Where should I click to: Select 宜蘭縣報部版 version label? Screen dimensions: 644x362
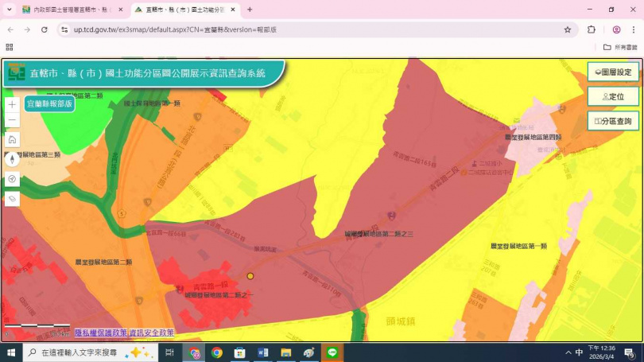pos(49,103)
